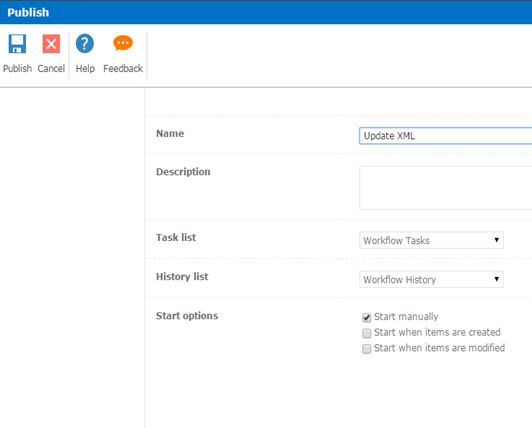Screen dimensions: 532x428
Task: Click the red Cancel X icon
Action: click(x=51, y=44)
